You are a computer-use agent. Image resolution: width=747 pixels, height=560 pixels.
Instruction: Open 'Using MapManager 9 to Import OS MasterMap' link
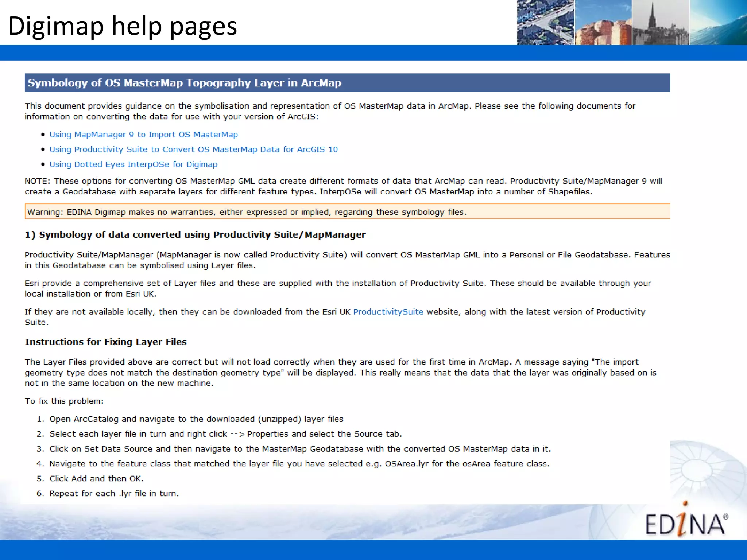(143, 135)
